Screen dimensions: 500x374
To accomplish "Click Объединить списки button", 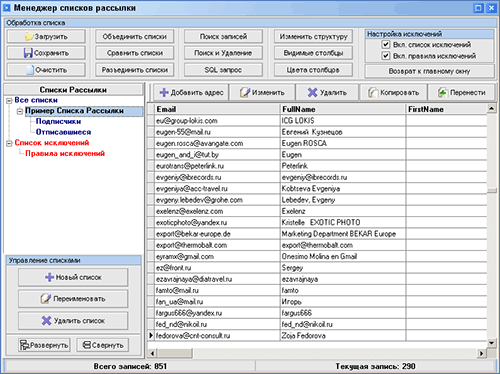I will (135, 36).
